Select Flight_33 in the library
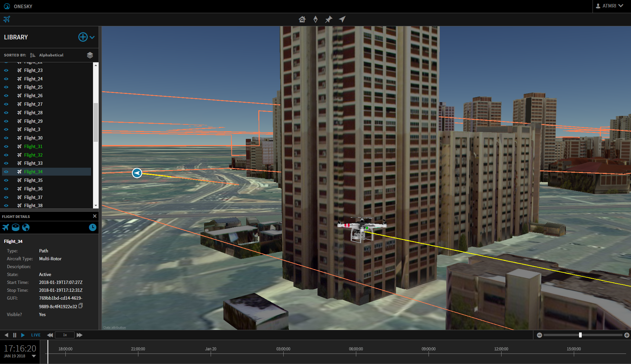This screenshot has width=631, height=364. (x=33, y=163)
